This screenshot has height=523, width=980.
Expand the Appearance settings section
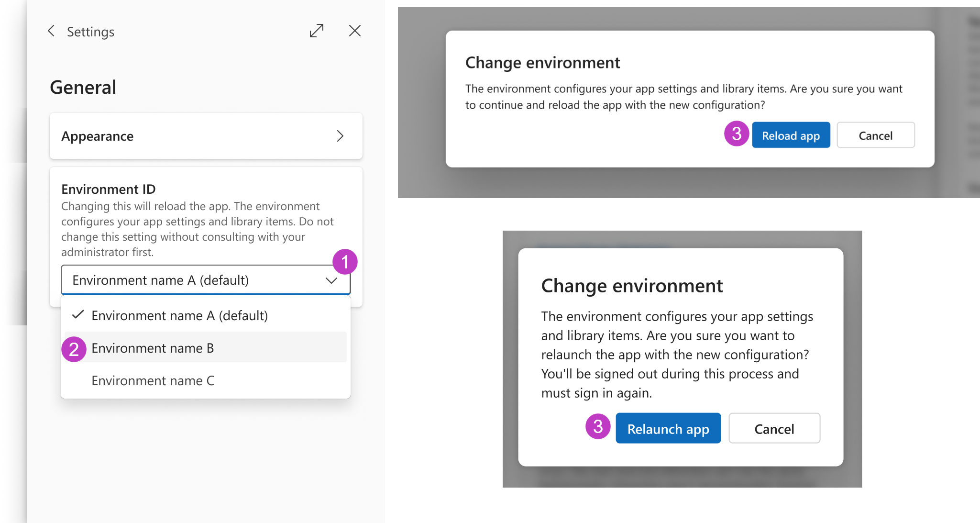click(206, 136)
